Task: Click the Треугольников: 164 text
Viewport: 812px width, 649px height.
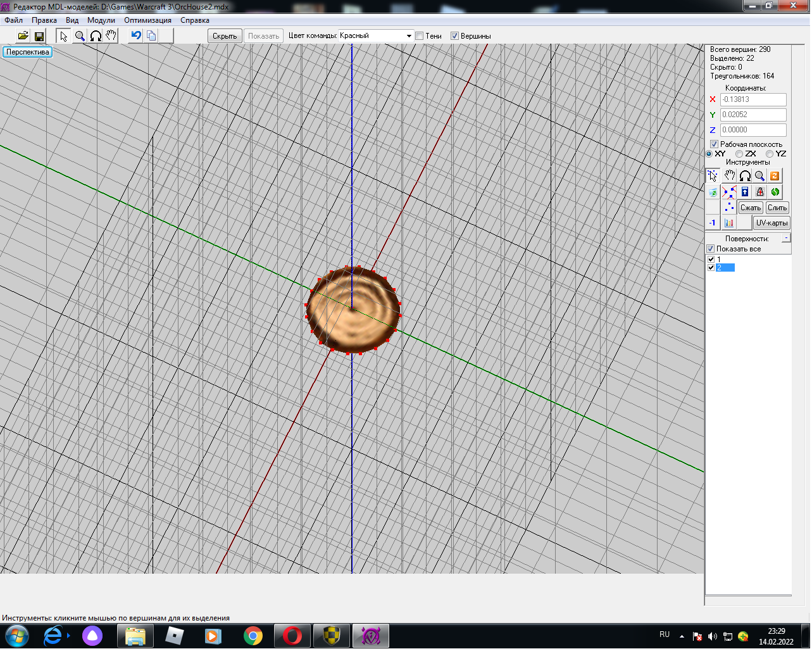Action: (742, 76)
